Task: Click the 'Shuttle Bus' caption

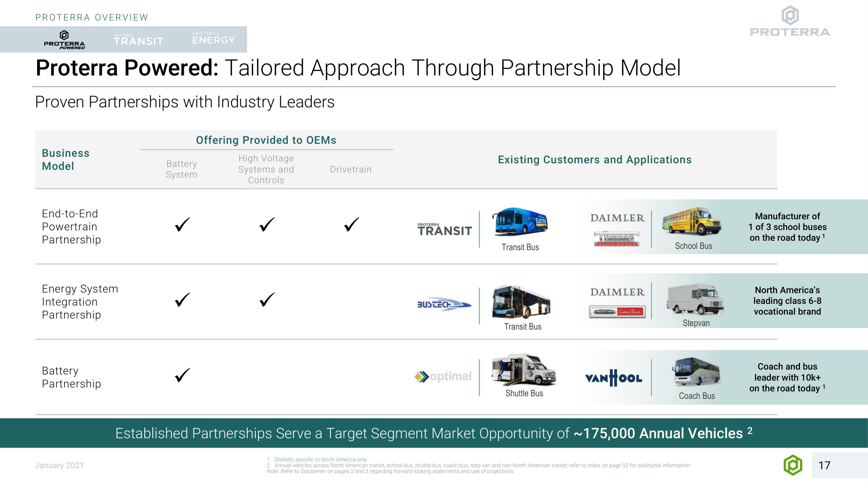Action: point(524,393)
